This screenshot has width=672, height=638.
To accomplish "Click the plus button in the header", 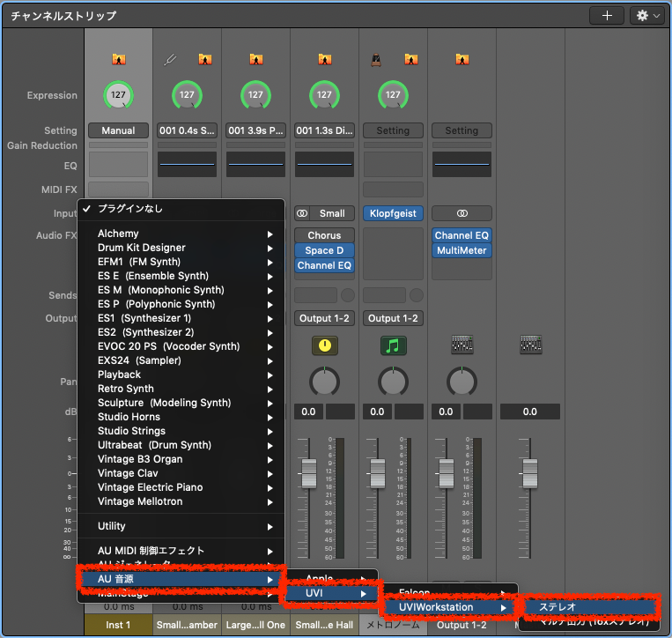I will click(607, 16).
